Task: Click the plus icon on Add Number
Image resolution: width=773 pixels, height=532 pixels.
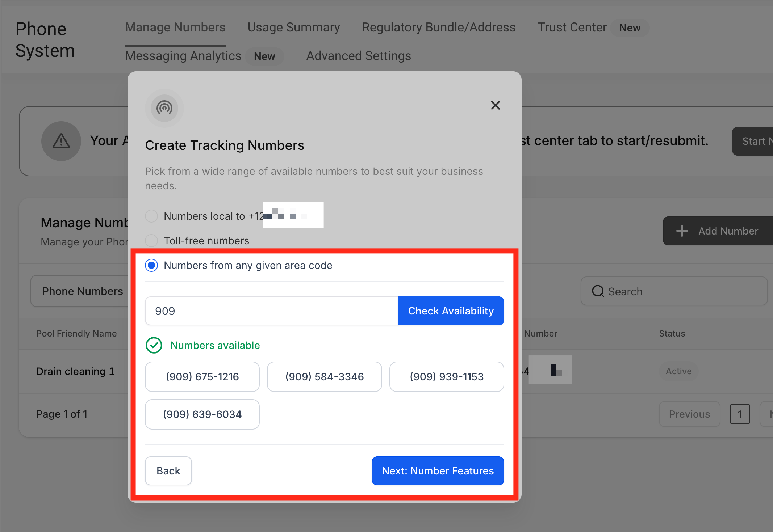Action: coord(682,231)
